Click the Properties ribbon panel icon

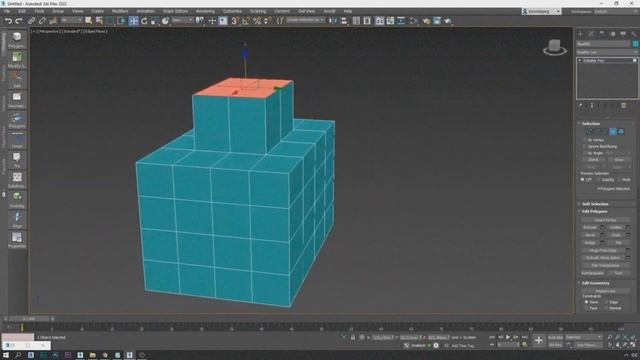[17, 240]
